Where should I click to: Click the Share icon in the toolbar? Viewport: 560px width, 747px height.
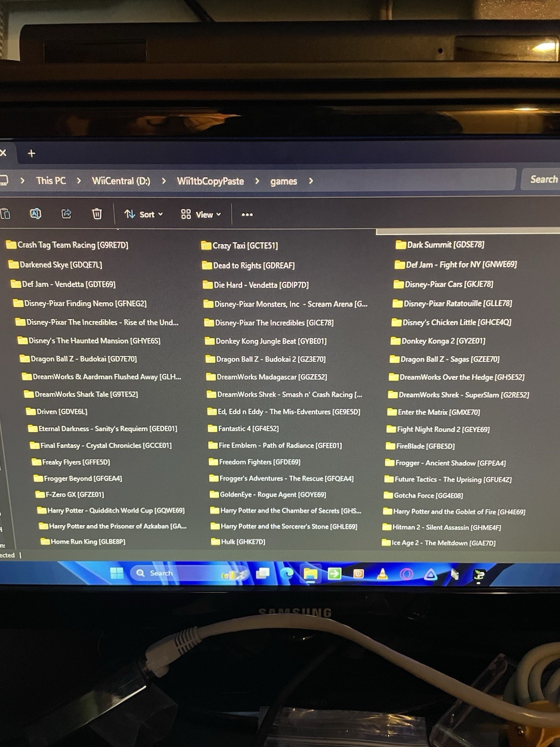point(66,214)
